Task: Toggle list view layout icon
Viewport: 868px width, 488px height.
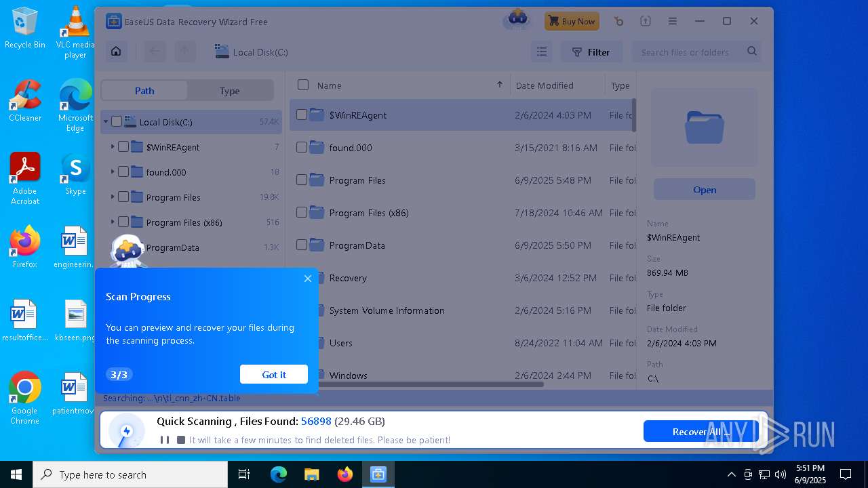Action: coord(541,52)
